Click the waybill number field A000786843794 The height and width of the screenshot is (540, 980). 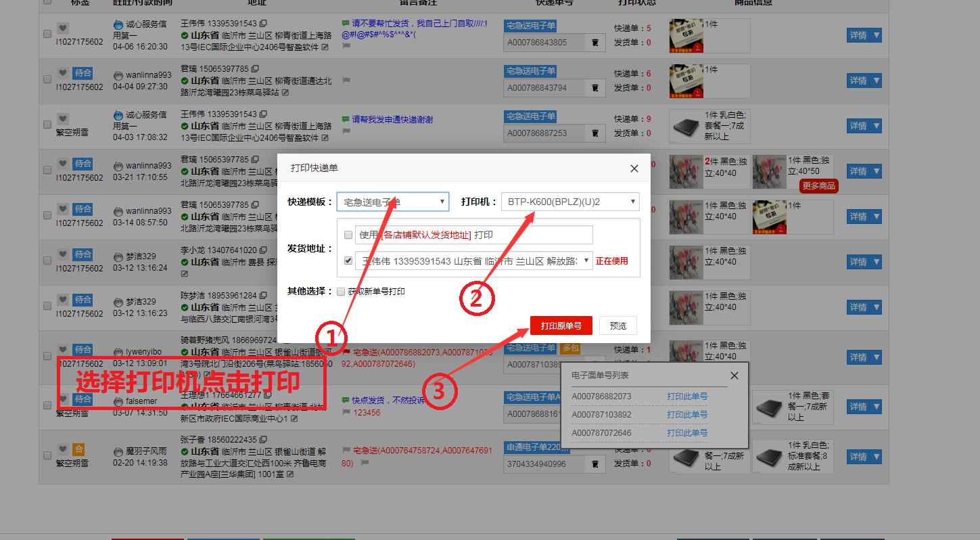pos(546,88)
